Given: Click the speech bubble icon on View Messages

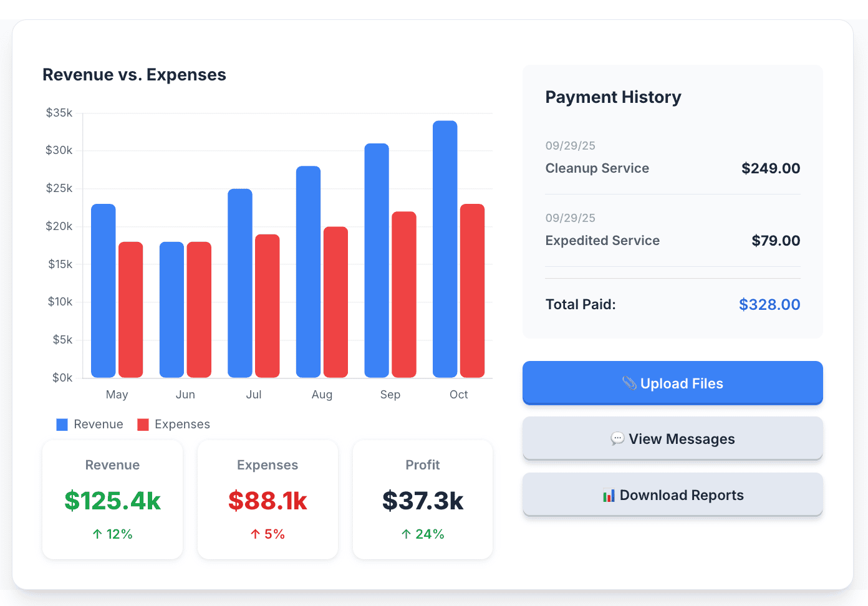Looking at the screenshot, I should (617, 438).
